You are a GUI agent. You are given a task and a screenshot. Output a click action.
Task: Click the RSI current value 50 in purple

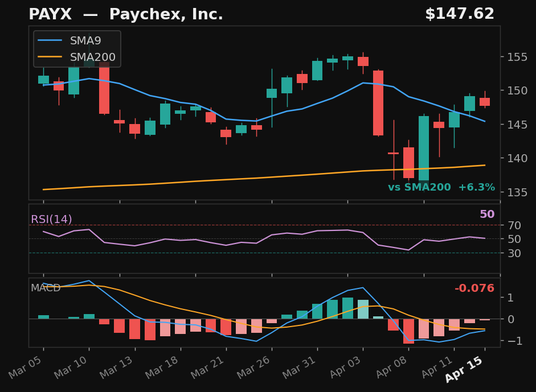click(487, 214)
